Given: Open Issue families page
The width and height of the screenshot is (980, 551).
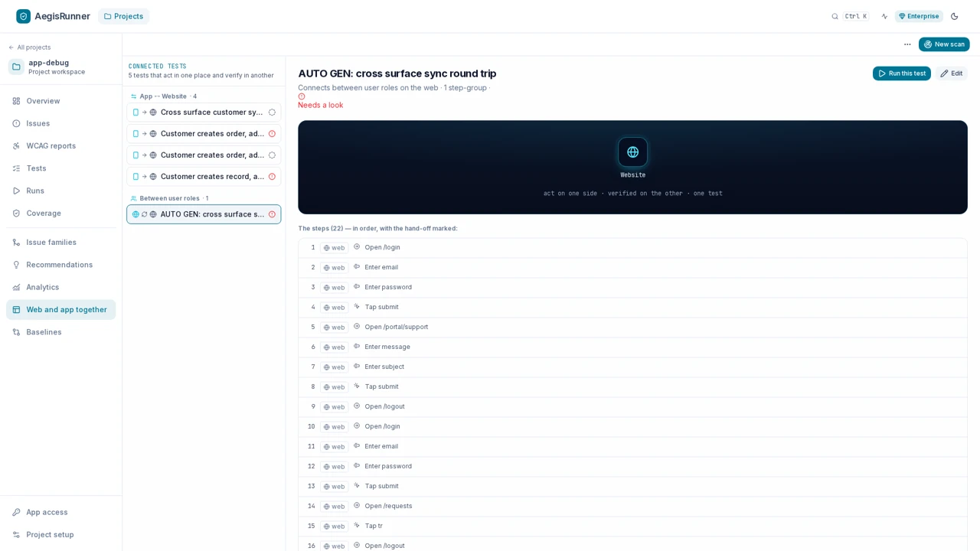Looking at the screenshot, I should click(60, 242).
